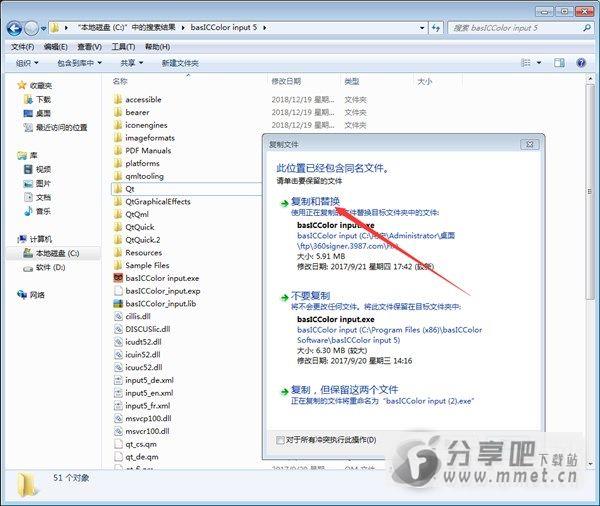Click the magnifier search icon

coord(587,28)
